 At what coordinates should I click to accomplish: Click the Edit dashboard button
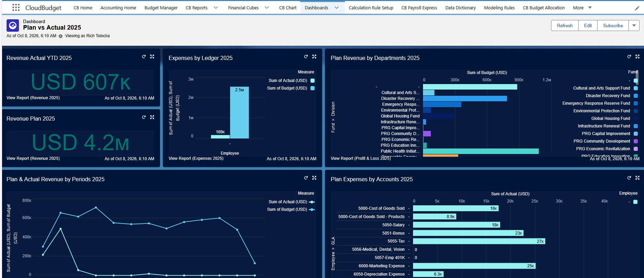(x=588, y=25)
